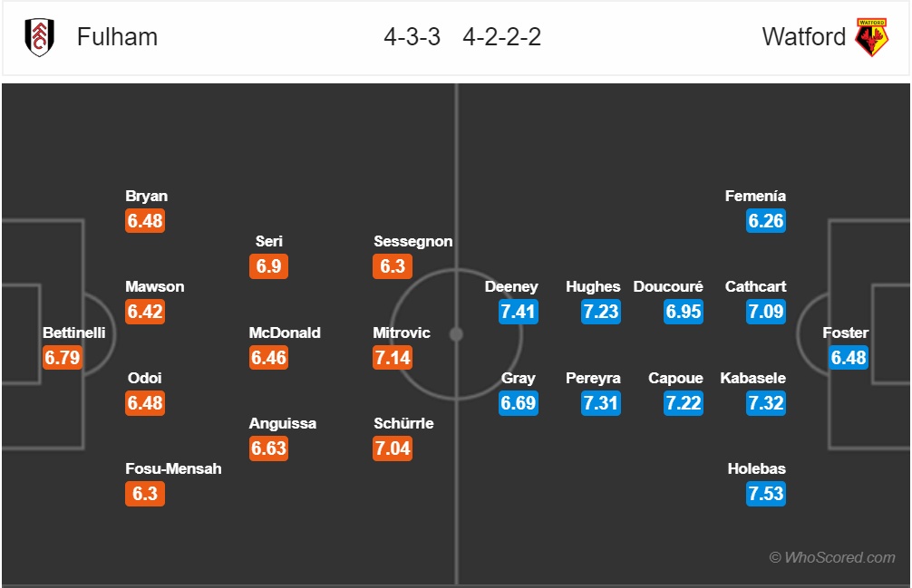This screenshot has width=912, height=588.
Task: Click the 4-3-3 formation label
Action: click(412, 37)
